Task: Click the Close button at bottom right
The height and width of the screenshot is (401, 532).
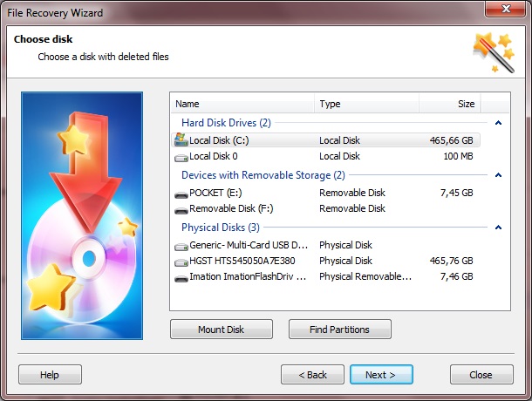Action: (x=481, y=375)
